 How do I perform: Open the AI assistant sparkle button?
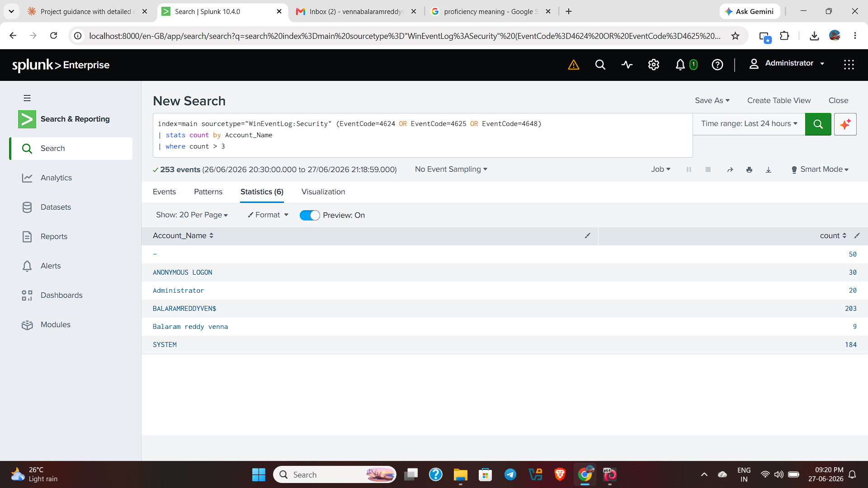tap(845, 124)
